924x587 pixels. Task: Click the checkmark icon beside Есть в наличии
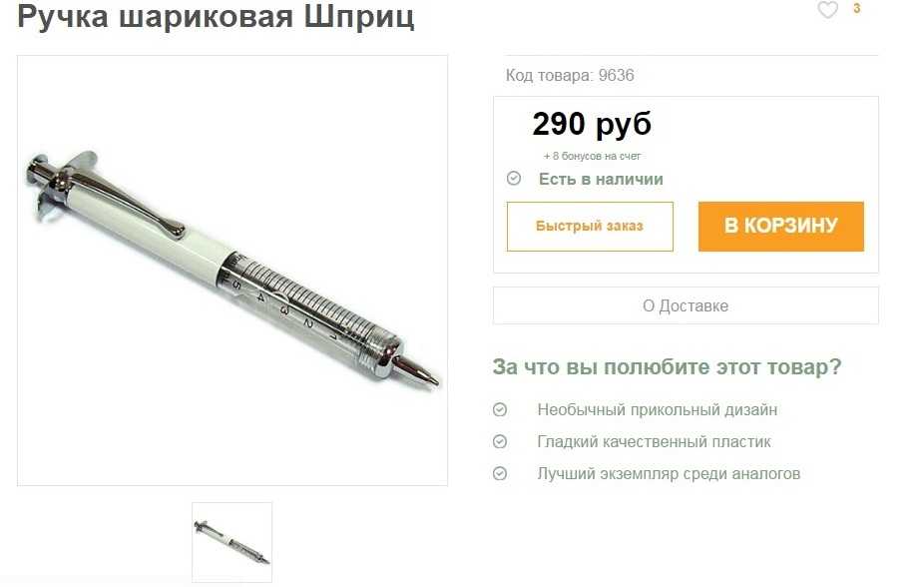point(514,178)
